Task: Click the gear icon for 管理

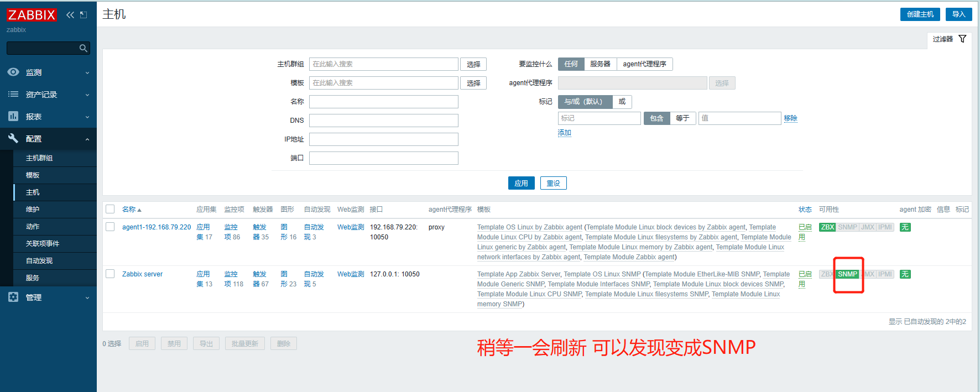Action: click(x=13, y=297)
